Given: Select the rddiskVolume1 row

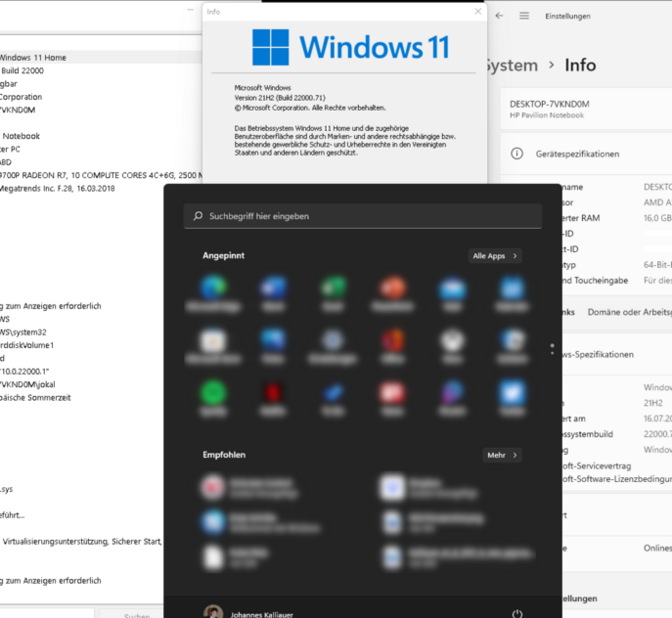Looking at the screenshot, I should point(27,345).
